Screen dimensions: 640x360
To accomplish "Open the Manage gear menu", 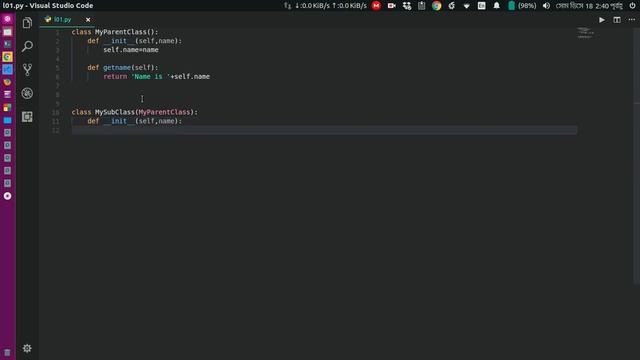I will pos(27,348).
